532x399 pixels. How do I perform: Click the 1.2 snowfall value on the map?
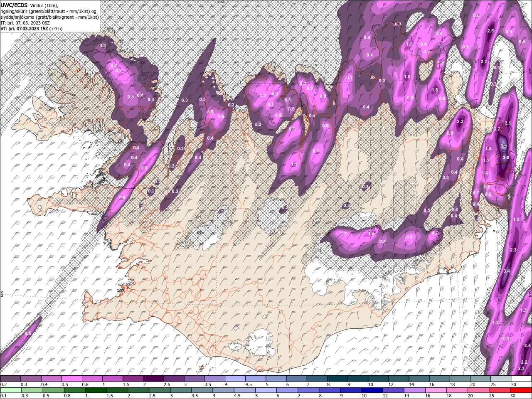pos(409,44)
